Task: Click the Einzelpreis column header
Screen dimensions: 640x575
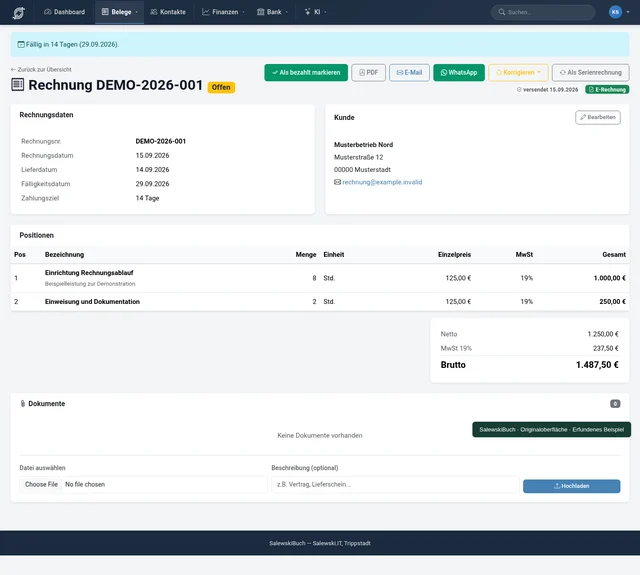Action: [454, 255]
